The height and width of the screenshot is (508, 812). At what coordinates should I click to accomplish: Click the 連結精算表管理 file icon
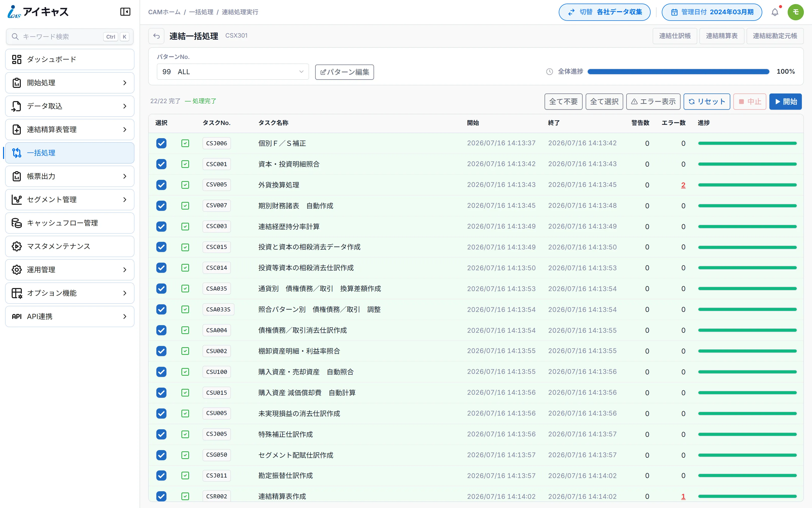coord(17,130)
